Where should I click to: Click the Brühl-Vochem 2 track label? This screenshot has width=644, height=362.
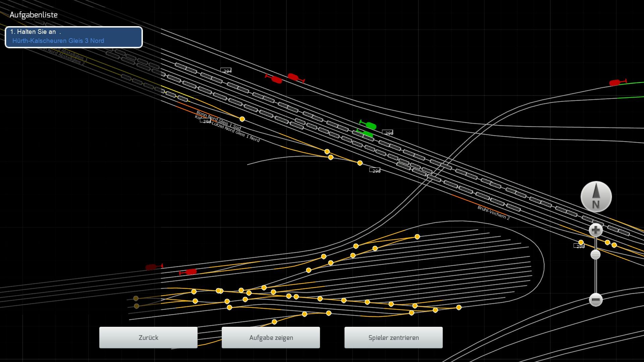[x=493, y=213]
